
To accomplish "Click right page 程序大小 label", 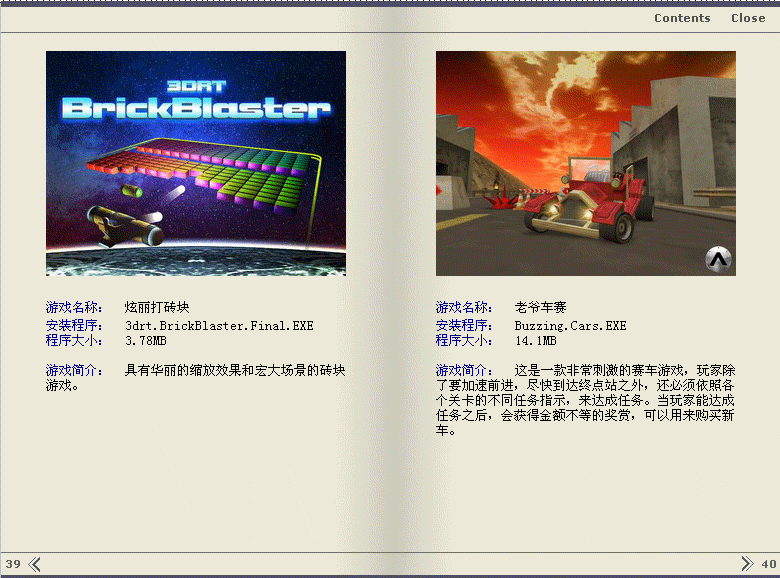I will (464, 340).
